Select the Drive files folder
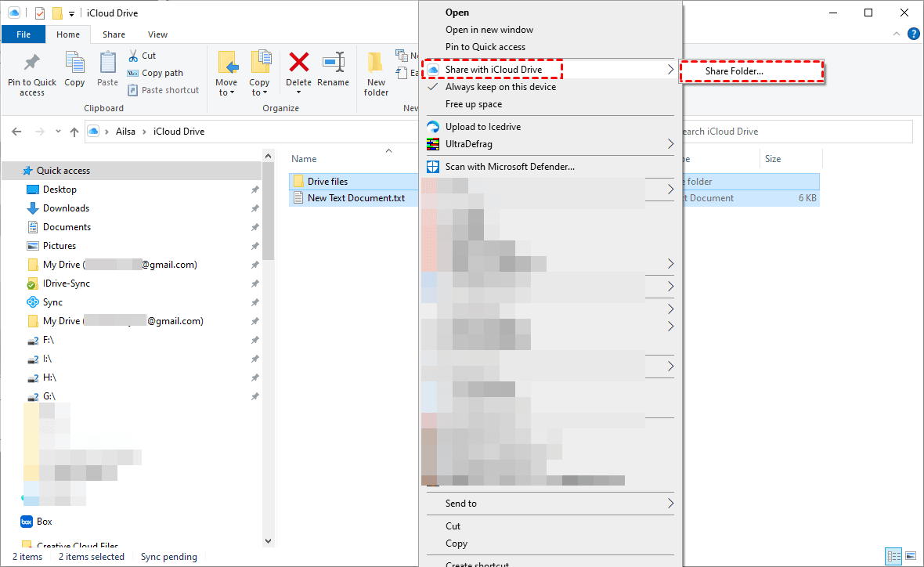Image resolution: width=924 pixels, height=567 pixels. (x=327, y=182)
